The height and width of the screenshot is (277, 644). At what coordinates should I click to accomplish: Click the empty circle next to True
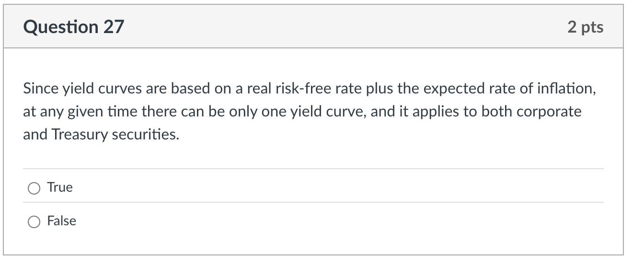click(x=34, y=188)
